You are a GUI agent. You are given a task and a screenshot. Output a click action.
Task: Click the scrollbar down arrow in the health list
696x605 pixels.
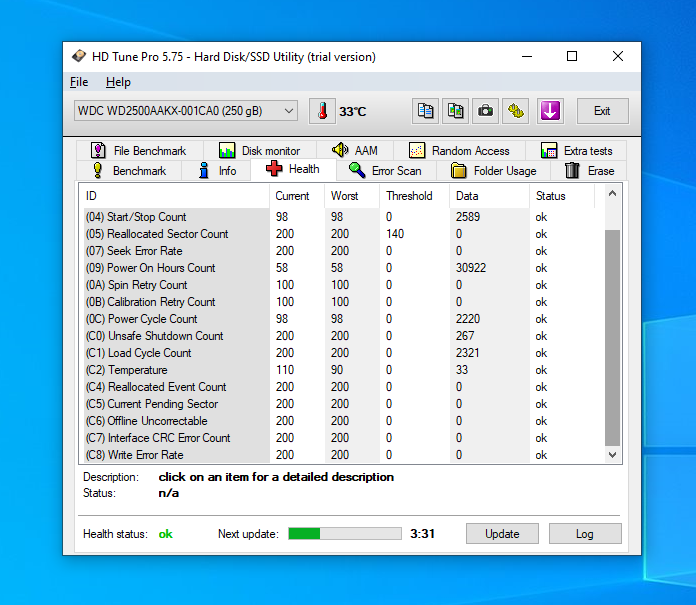pyautogui.click(x=613, y=455)
